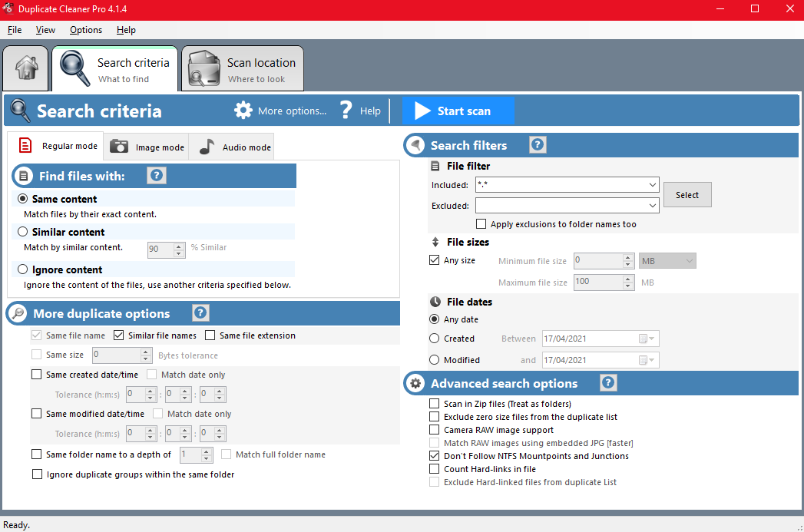Switch to Image mode tab
The height and width of the screenshot is (532, 804).
147,147
